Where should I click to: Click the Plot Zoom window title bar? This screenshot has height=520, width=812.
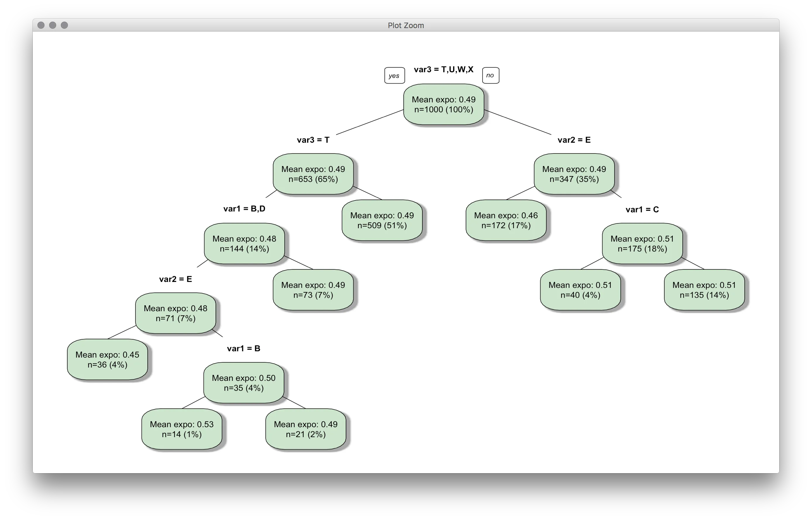(x=405, y=25)
